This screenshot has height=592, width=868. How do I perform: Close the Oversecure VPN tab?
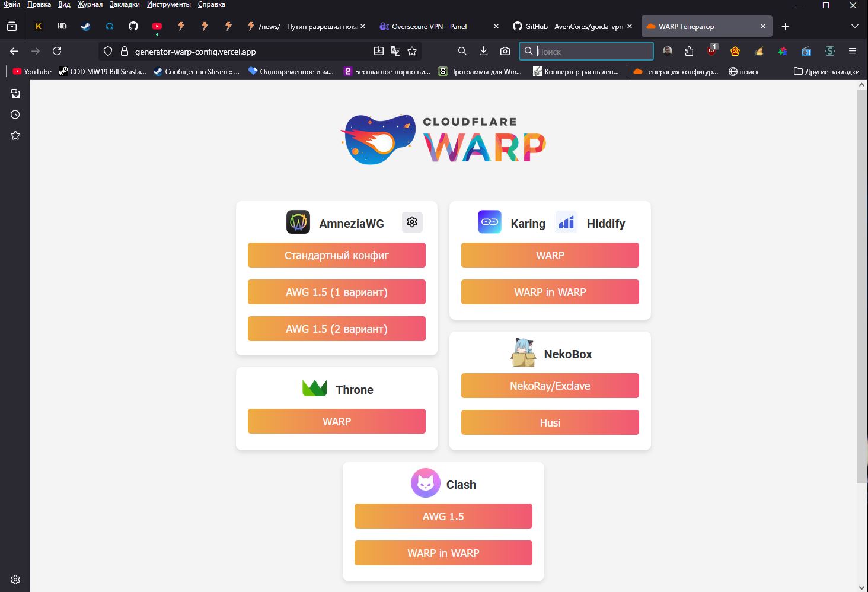pyautogui.click(x=496, y=26)
